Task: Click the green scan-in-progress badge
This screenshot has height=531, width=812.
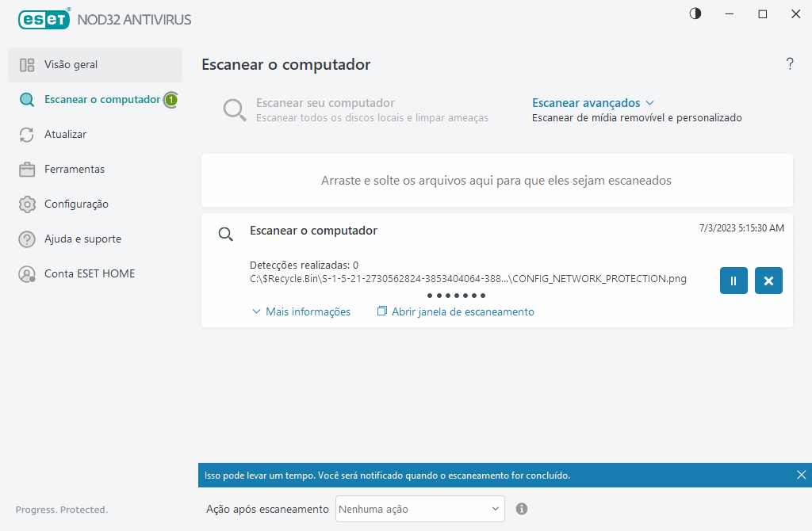Action: pos(170,100)
